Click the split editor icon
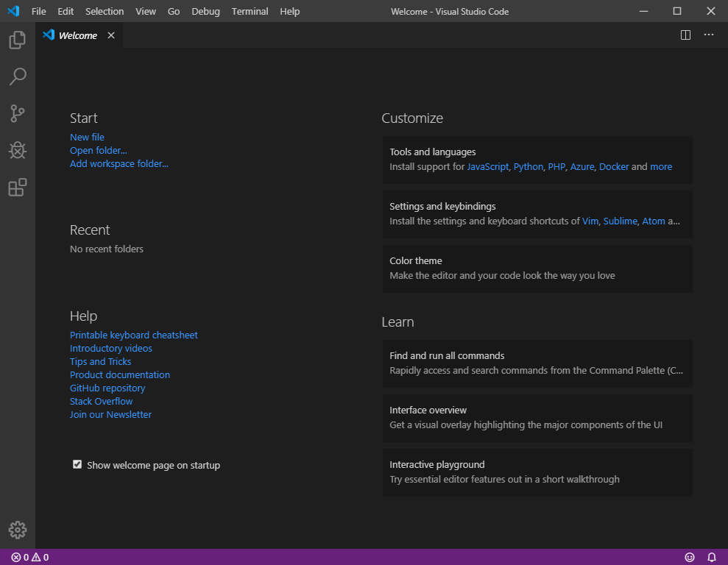Viewport: 728px width, 565px height. (x=685, y=35)
